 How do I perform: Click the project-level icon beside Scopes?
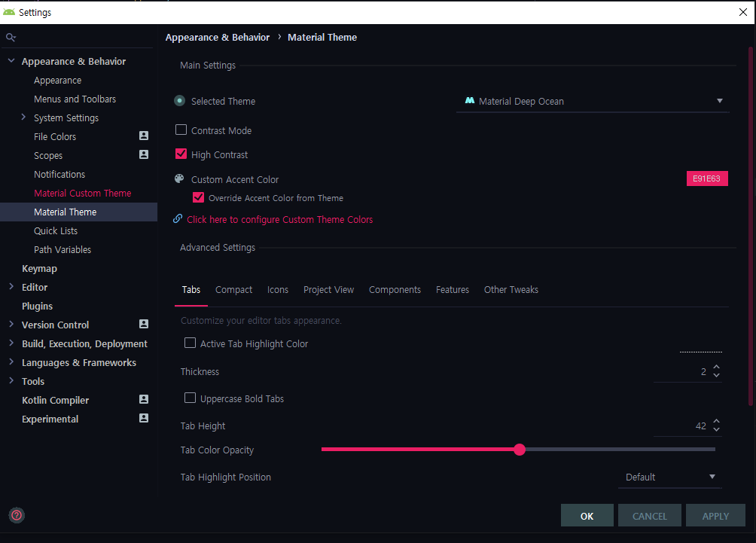144,155
